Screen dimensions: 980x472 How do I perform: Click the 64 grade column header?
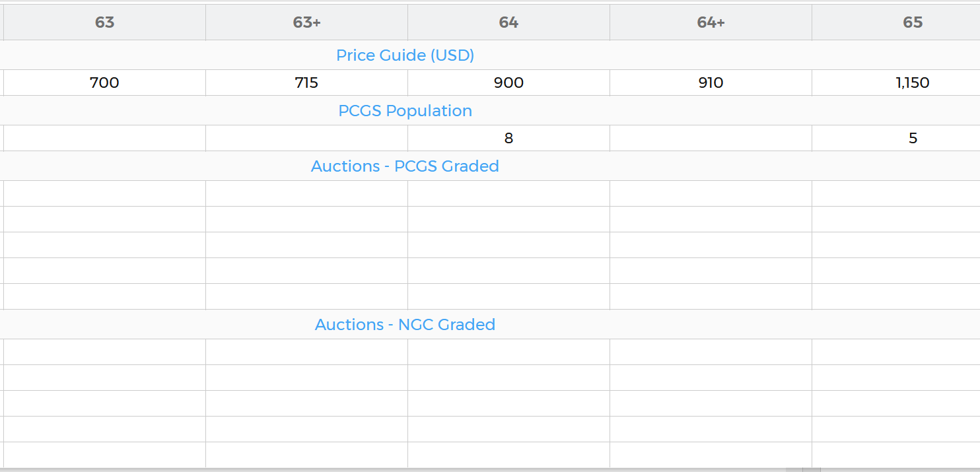508,22
